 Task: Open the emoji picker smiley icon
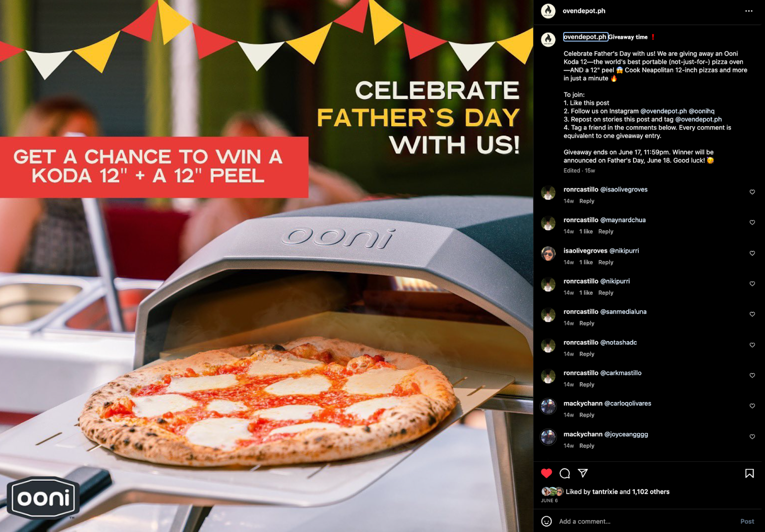coord(546,521)
